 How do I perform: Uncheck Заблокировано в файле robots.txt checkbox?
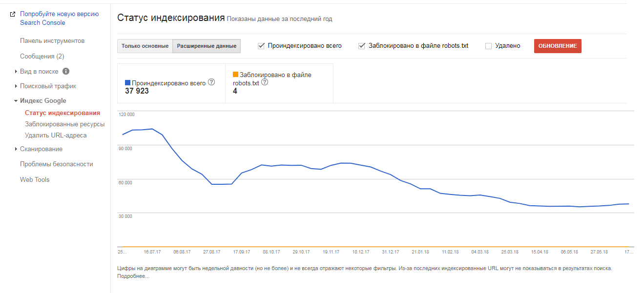tap(362, 46)
